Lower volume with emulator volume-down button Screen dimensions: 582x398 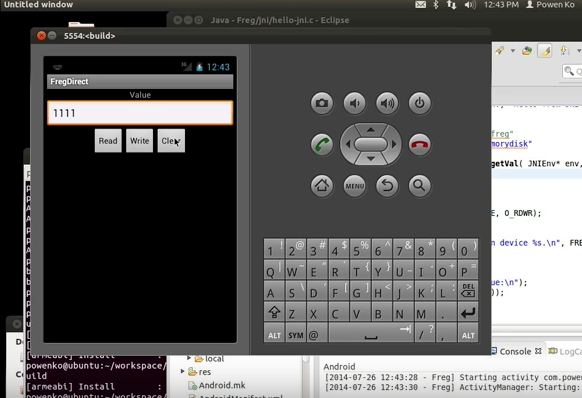tap(354, 103)
